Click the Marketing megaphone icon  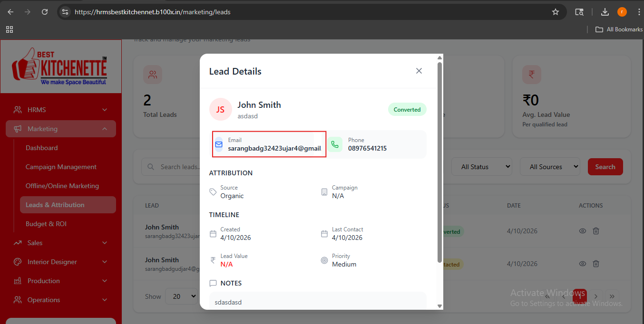click(18, 129)
